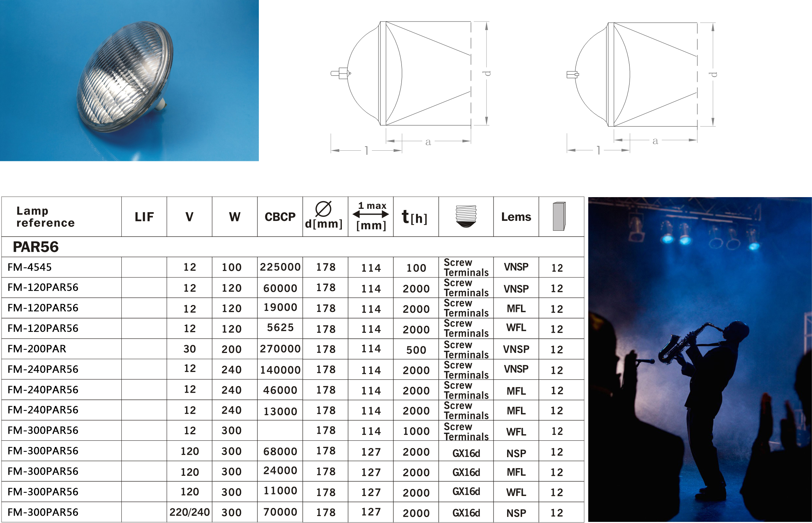
Task: Click the PAR56 section heading
Action: click(x=36, y=247)
